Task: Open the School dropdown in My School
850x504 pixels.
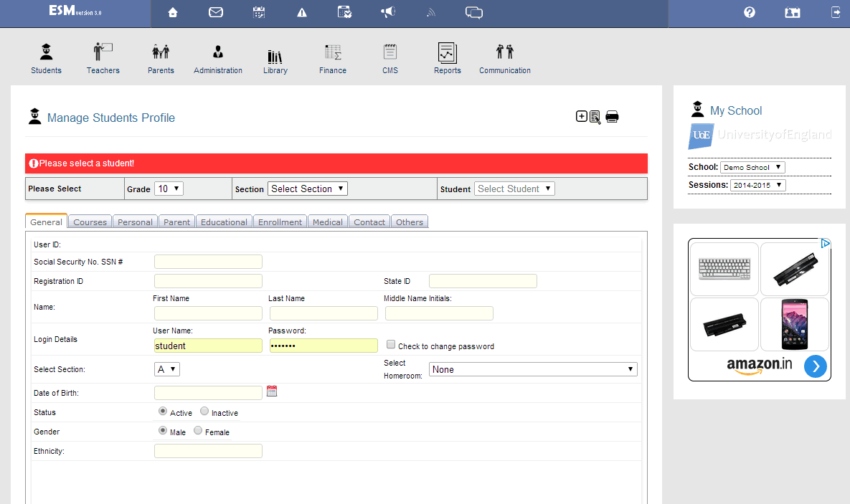Action: pyautogui.click(x=752, y=168)
